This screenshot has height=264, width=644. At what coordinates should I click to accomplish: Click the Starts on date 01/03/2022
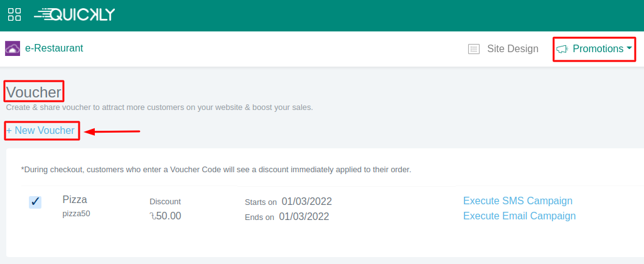[x=306, y=202]
